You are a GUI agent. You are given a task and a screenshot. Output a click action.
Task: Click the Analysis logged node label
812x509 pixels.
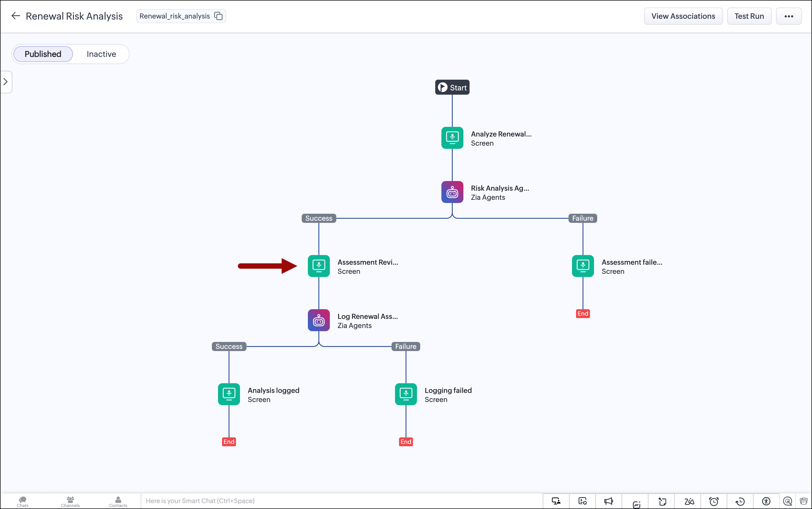(273, 390)
